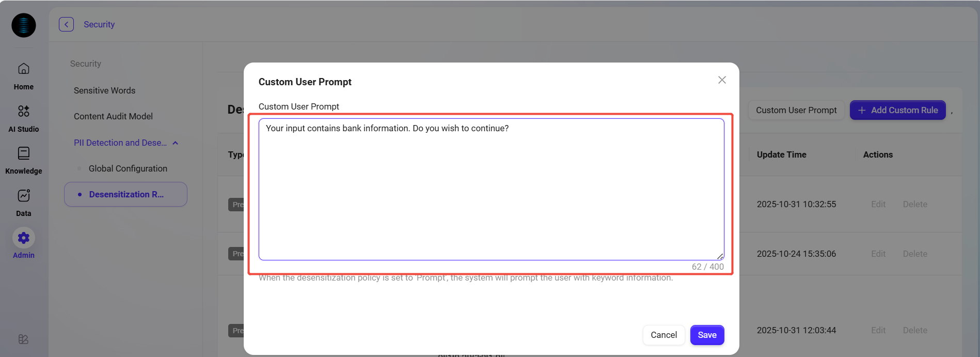Cancel the custom prompt dialog
This screenshot has height=357, width=980.
[x=663, y=335]
